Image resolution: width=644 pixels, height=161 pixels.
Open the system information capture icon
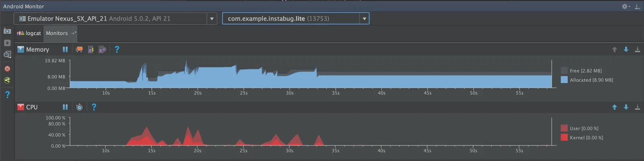click(7, 54)
